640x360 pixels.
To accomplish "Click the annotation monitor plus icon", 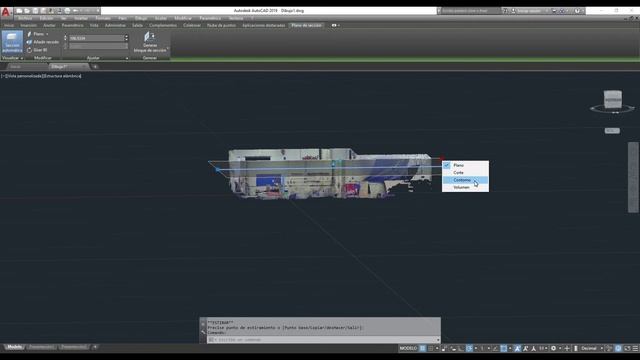I will tap(567, 348).
